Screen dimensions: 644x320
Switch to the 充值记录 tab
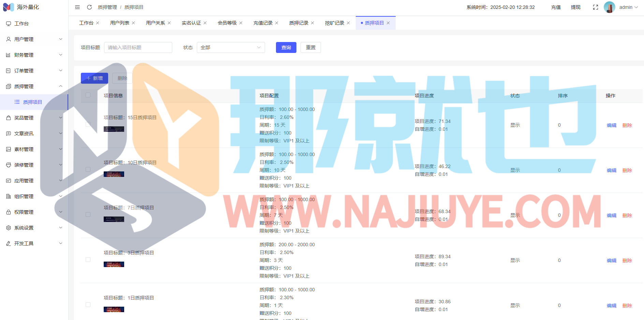coord(263,23)
